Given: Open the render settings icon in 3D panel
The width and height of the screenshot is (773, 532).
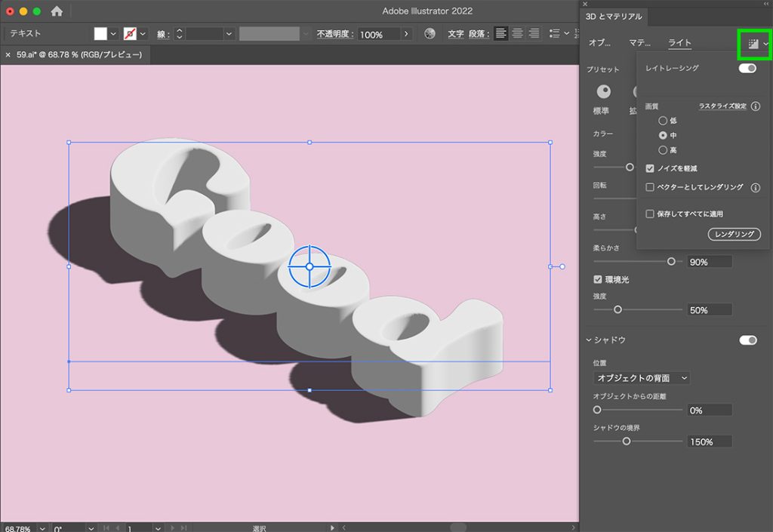Looking at the screenshot, I should point(753,43).
